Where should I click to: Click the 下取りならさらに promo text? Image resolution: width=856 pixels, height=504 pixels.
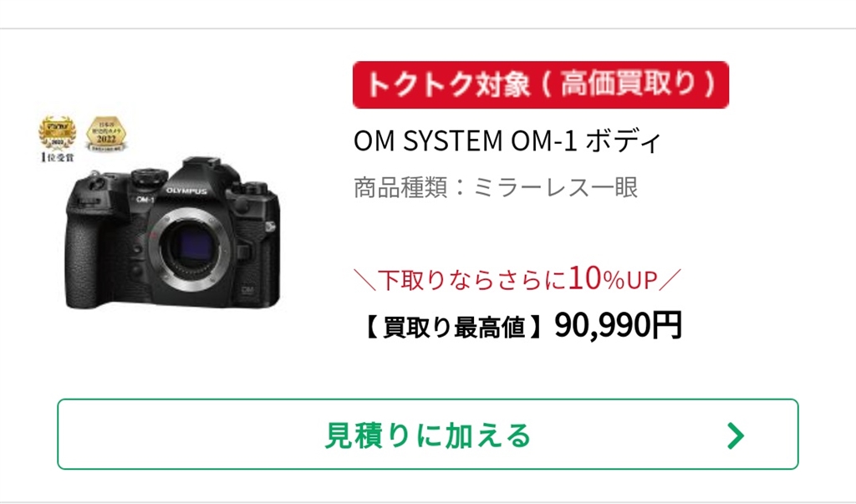tap(473, 280)
